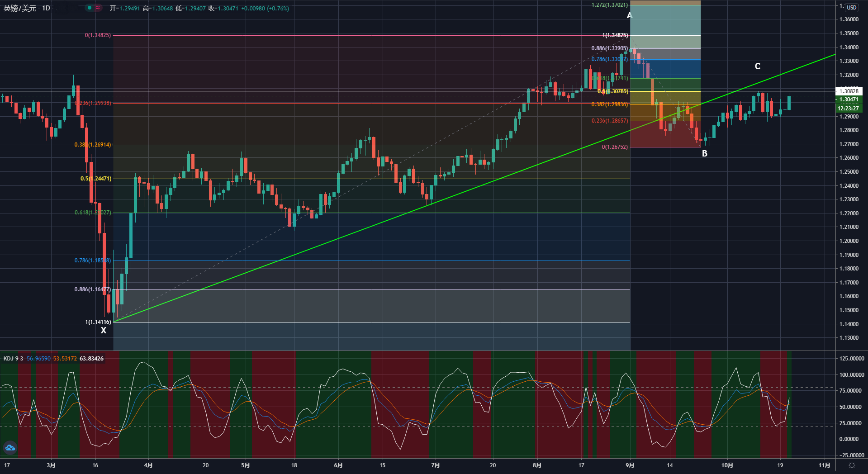The width and height of the screenshot is (868, 474).
Task: Click the 1.30828 horizontal line price label
Action: 849,91
